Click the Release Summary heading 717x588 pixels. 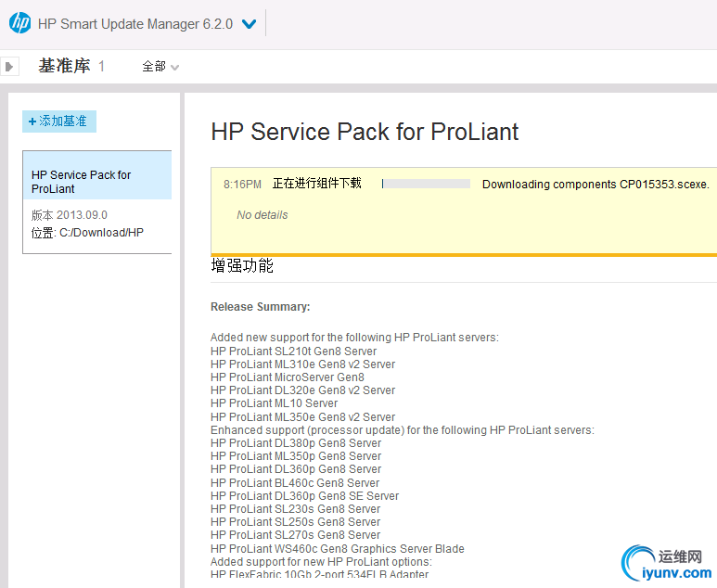(261, 307)
